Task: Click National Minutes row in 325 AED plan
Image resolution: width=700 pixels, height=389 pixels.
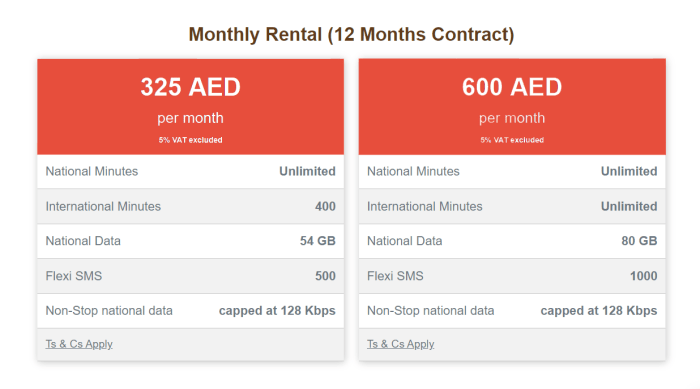Action: click(x=191, y=171)
